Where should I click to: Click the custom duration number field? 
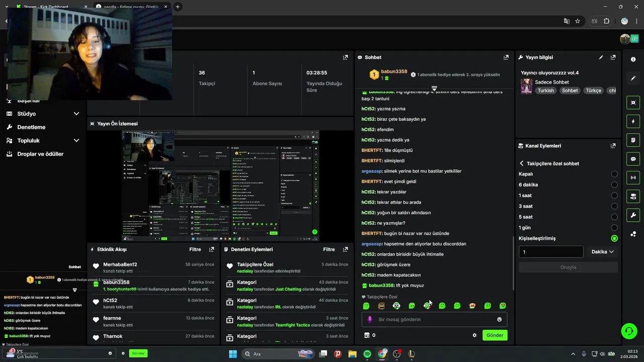point(551,252)
